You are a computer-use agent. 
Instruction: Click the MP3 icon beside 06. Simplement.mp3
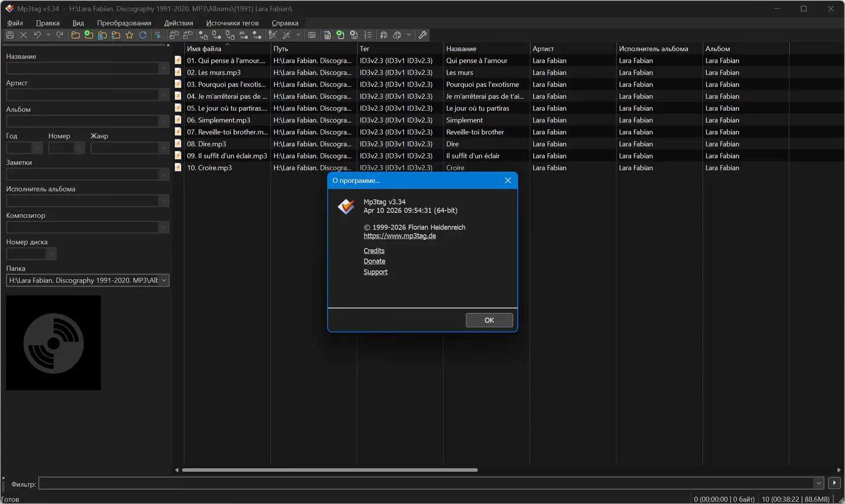[x=178, y=120]
